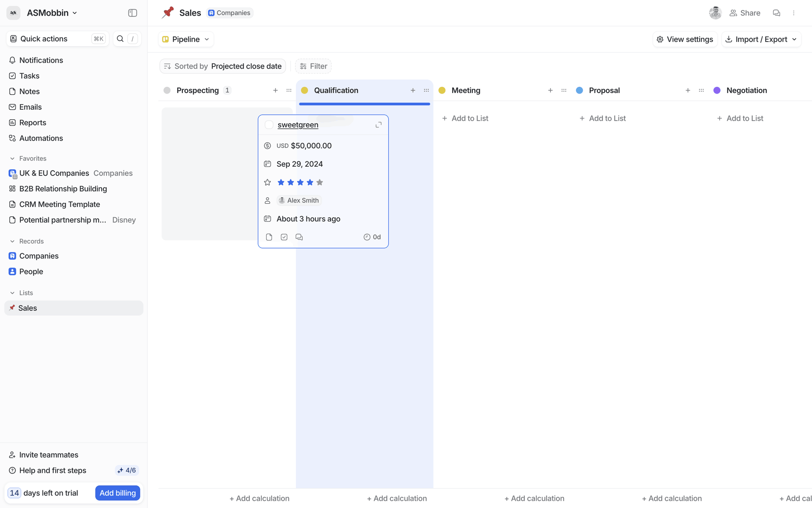Screen dimensions: 812x508
Task: Click the fifth rating star on the sweetgreen card
Action: (x=320, y=182)
